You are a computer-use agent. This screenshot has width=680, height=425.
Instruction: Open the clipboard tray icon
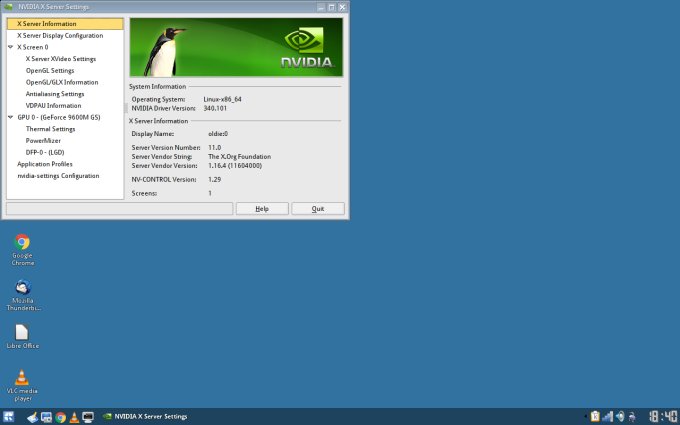click(x=595, y=417)
